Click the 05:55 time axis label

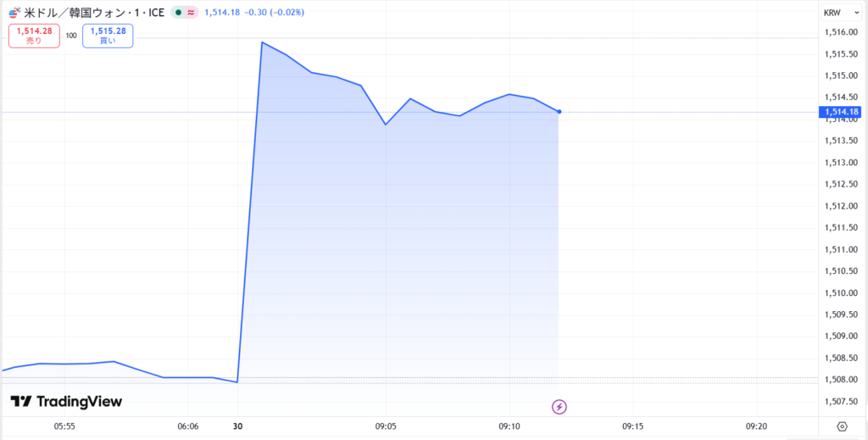pos(64,426)
